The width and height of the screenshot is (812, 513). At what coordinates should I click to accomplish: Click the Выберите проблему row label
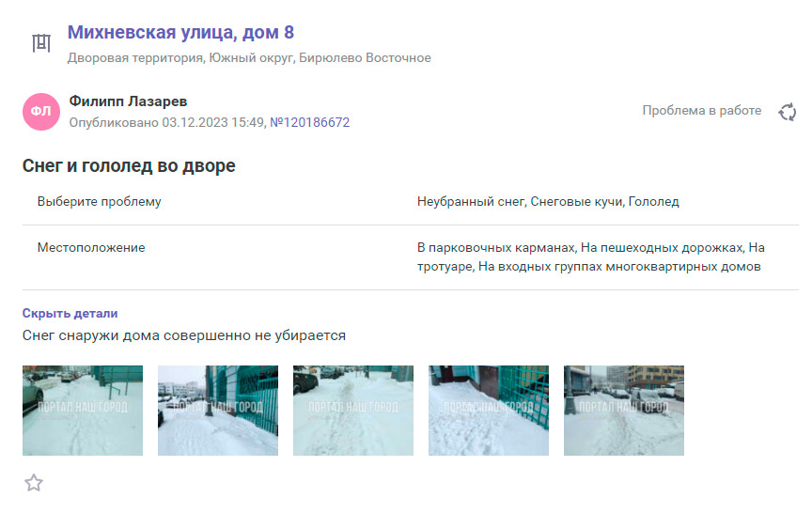[x=100, y=202]
